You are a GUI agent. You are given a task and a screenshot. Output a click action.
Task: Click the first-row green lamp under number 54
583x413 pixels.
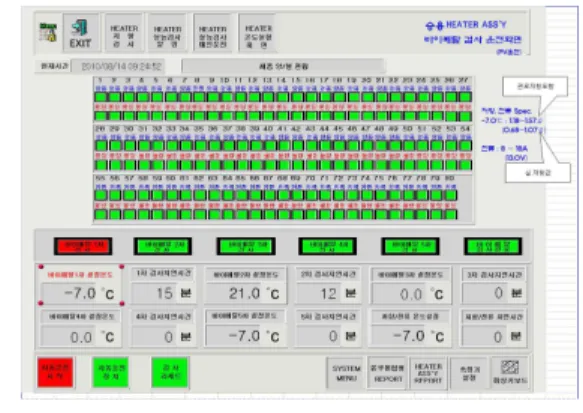pyautogui.click(x=466, y=145)
